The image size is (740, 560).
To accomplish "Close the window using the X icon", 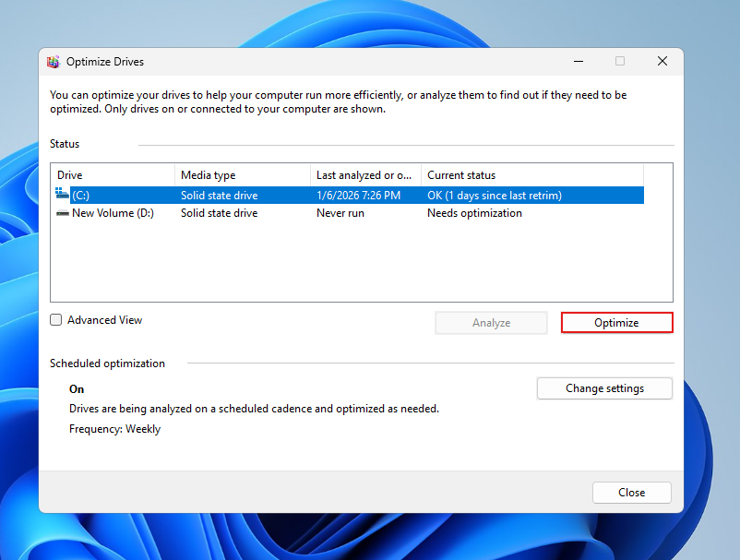I will [662, 62].
